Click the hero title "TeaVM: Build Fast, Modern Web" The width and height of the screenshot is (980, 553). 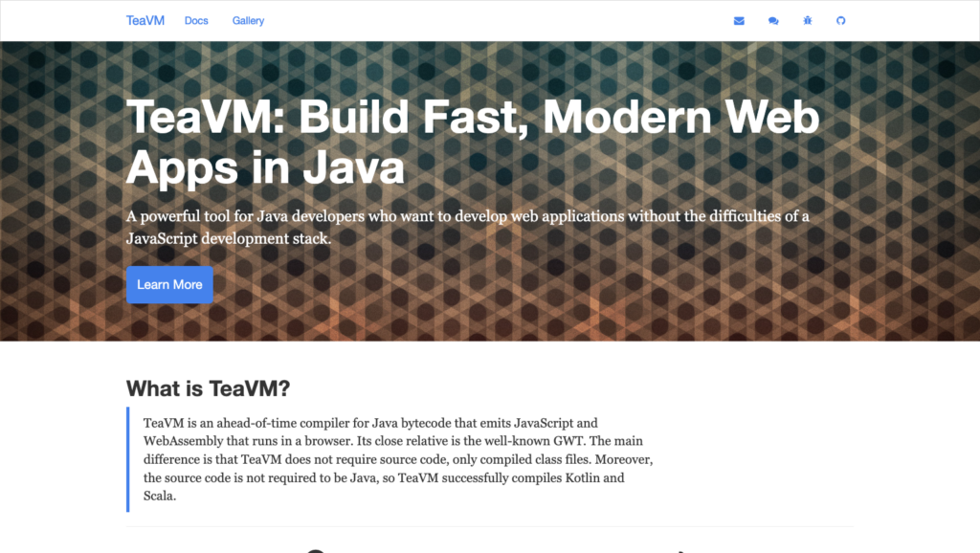pyautogui.click(x=473, y=118)
